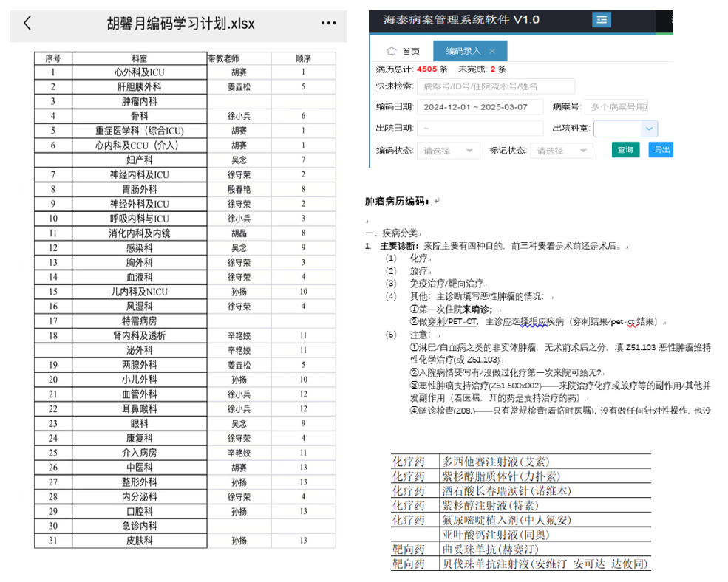
Task: Go back using the left arrow icon
Action: click(x=27, y=23)
